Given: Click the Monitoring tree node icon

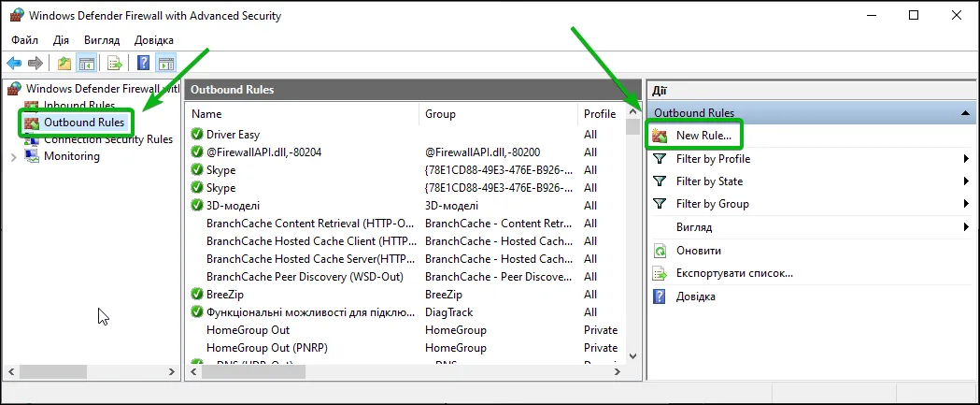Looking at the screenshot, I should (32, 156).
